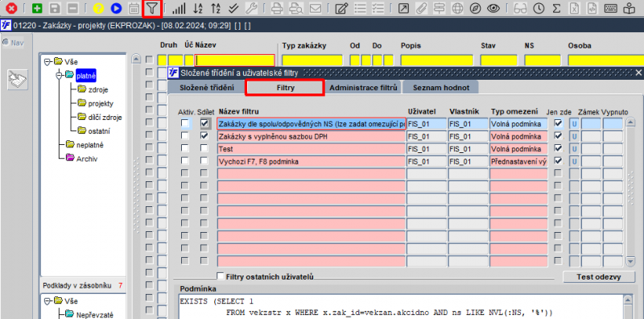This screenshot has width=644, height=319.
Task: Open the printer icon in toolbar
Action: pyautogui.click(x=278, y=8)
